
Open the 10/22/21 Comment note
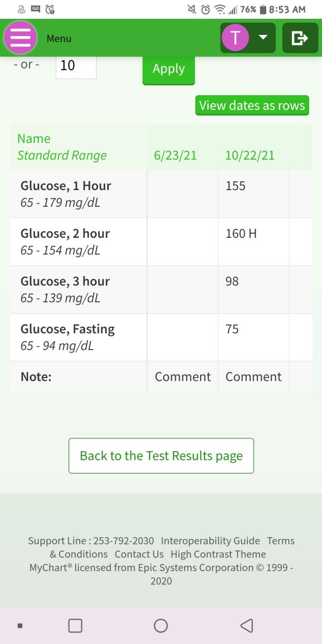(x=253, y=377)
